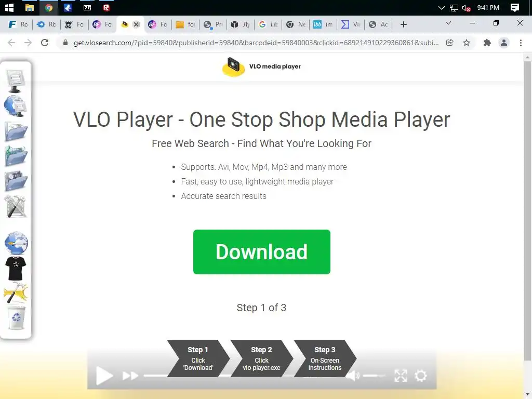Screen dimensions: 532x399
Task: Switch to the 'Ac' tab
Action: click(378, 24)
